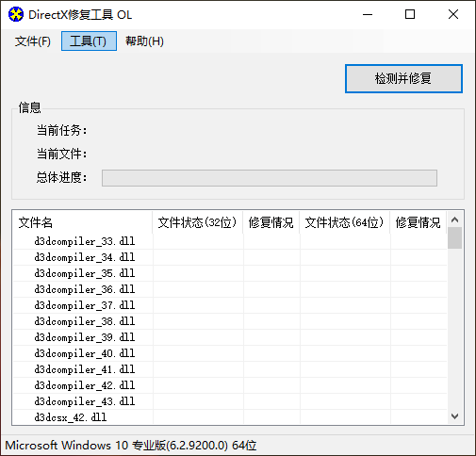Select the d3dcompiler_39.dll row
Viewport: 476px width, 456px height.
coord(230,337)
